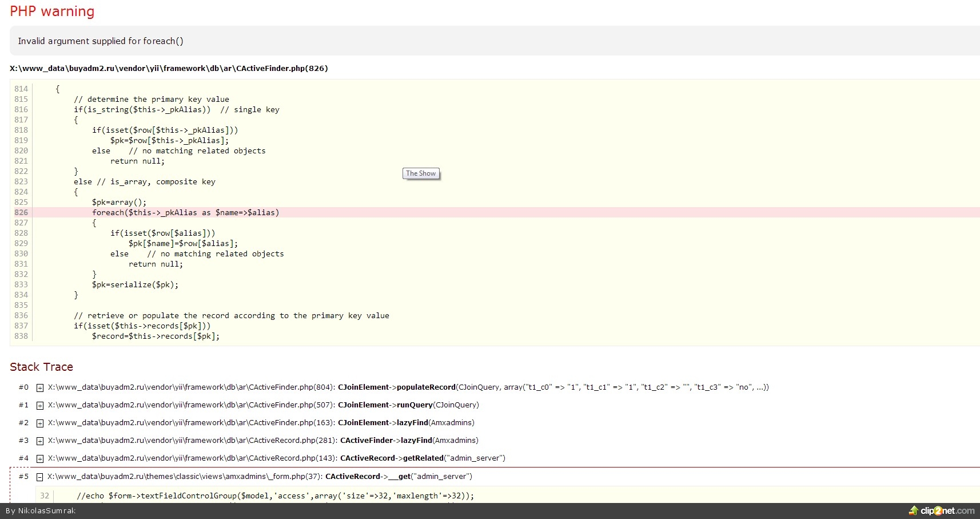This screenshot has width=980, height=519.
Task: Click 'else // is_array, composite key' line
Action: pos(145,181)
